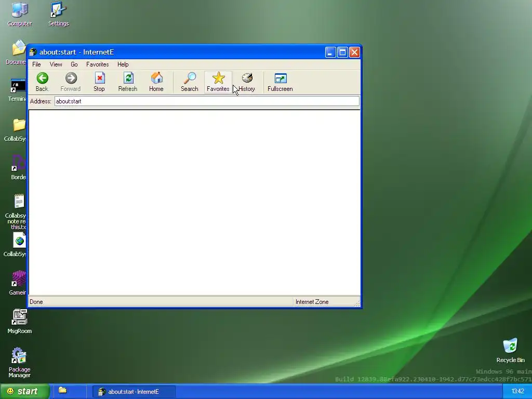
Task: Select the MsgRoom desktop icon
Action: pyautogui.click(x=19, y=321)
